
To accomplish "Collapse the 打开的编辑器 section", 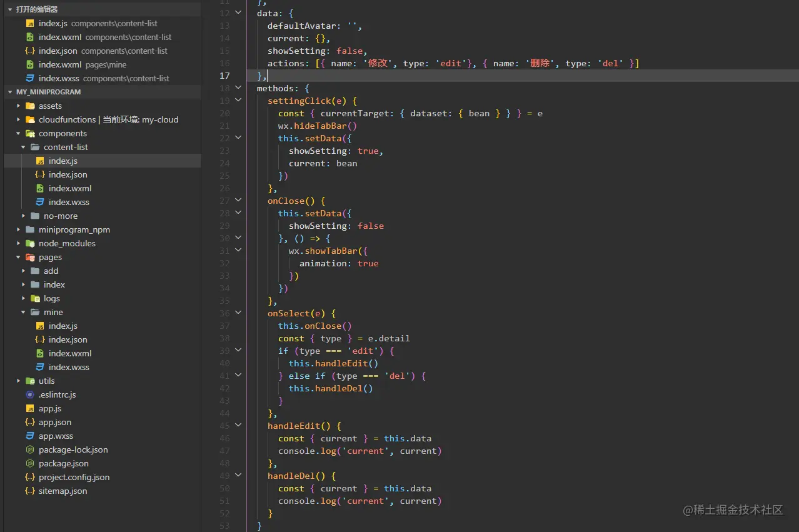I will (x=11, y=9).
